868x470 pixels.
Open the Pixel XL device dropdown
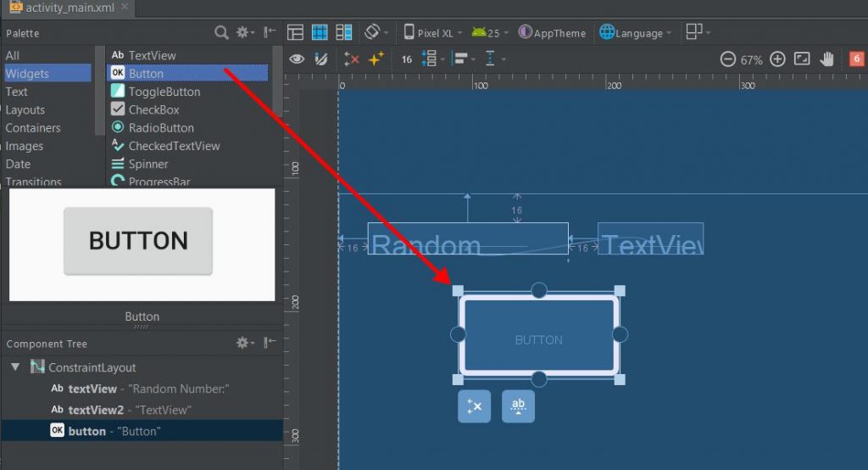(433, 33)
